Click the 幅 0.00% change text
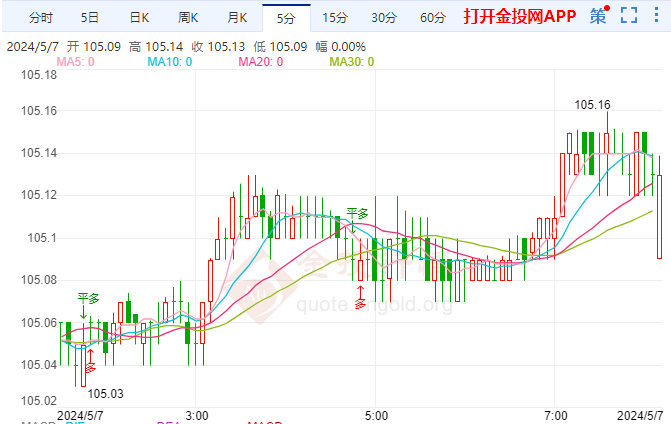 click(341, 47)
